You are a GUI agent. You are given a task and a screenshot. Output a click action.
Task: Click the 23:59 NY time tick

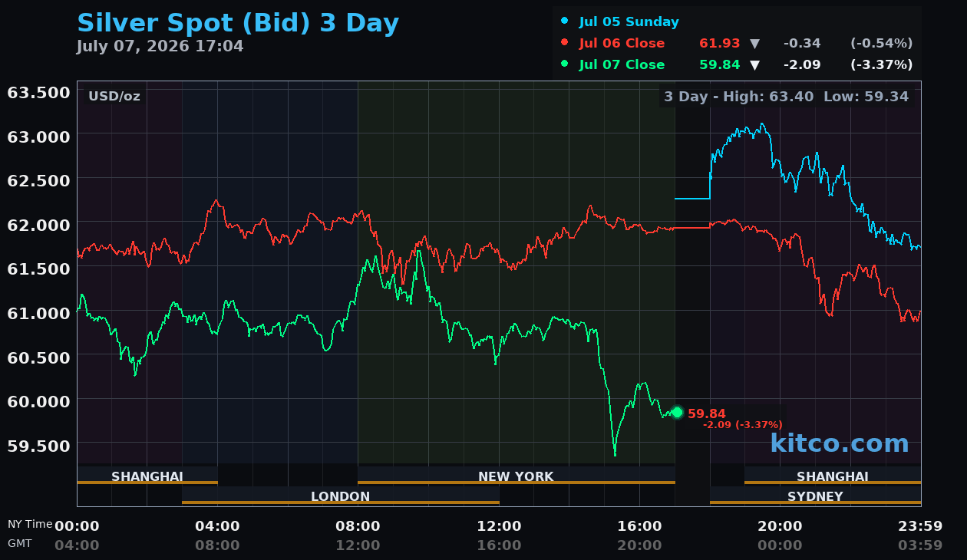point(920,526)
